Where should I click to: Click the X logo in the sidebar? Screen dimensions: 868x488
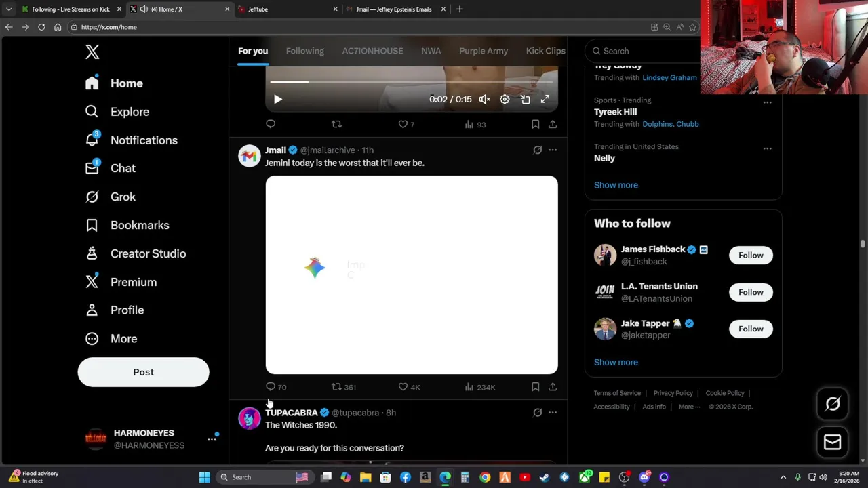(92, 52)
